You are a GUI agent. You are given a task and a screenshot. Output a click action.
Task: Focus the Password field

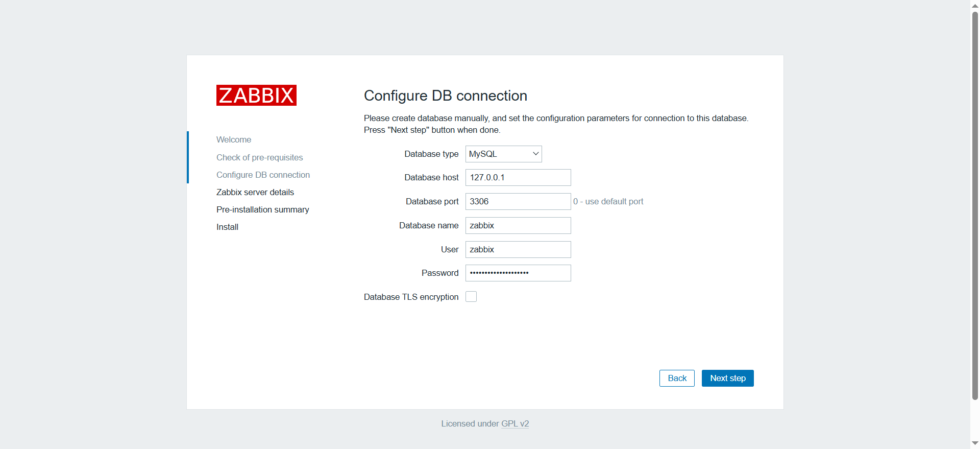point(518,273)
